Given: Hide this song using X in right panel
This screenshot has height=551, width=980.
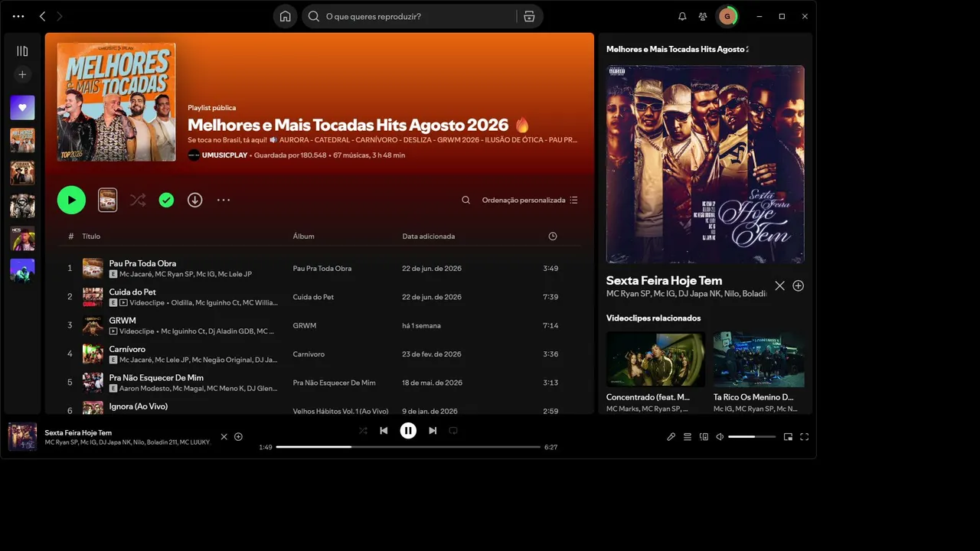Looking at the screenshot, I should (779, 285).
